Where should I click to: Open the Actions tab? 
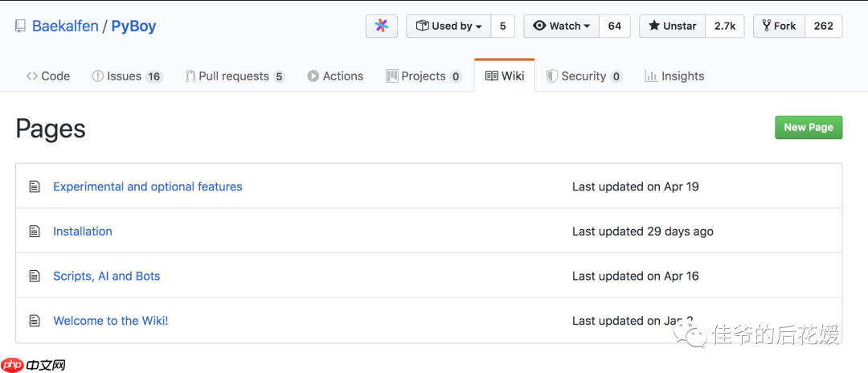(x=335, y=76)
